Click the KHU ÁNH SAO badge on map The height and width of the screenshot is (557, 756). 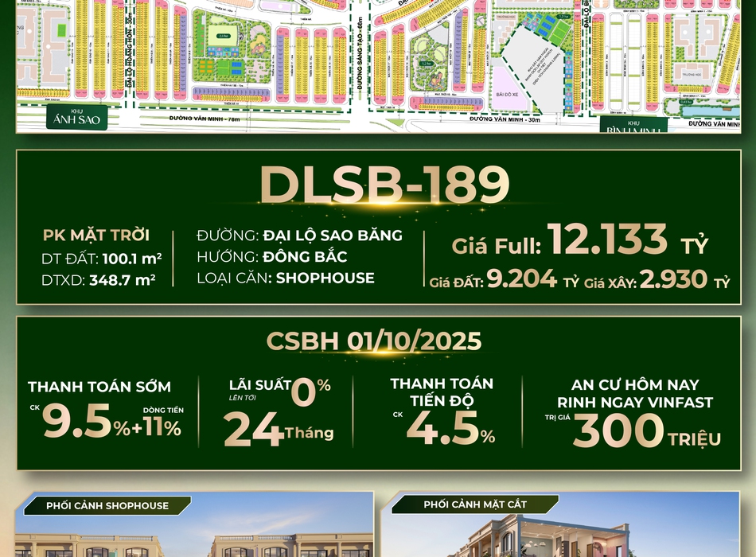click(x=69, y=117)
